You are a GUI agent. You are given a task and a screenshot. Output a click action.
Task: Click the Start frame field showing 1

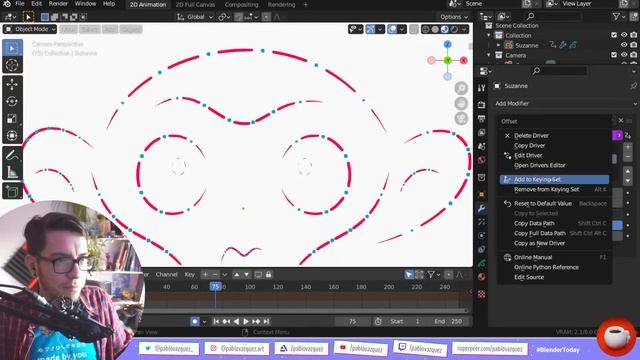click(404, 322)
